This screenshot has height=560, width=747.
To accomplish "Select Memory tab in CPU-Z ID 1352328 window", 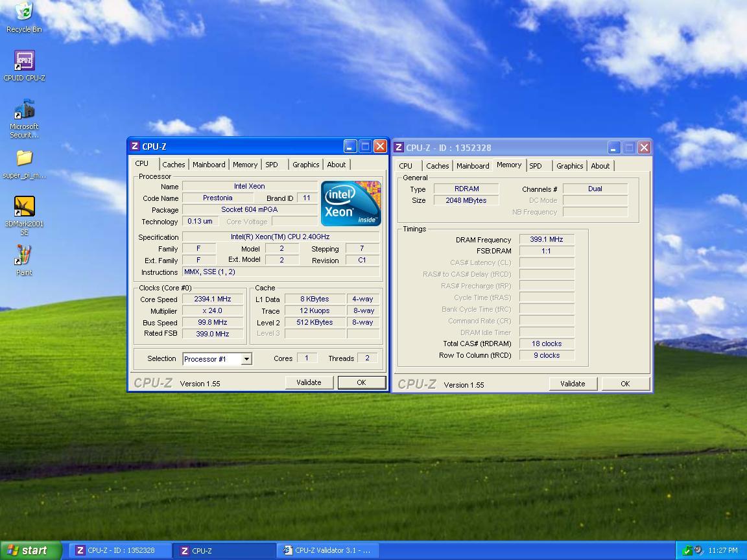I will coord(509,165).
